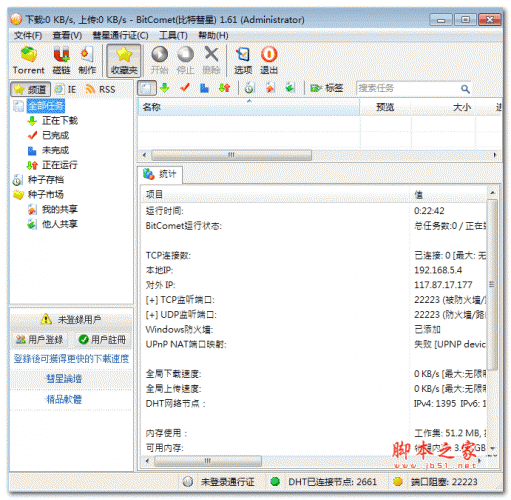The image size is (511, 500).
Task: Click the task list scroll-right arrow
Action: coord(495,155)
